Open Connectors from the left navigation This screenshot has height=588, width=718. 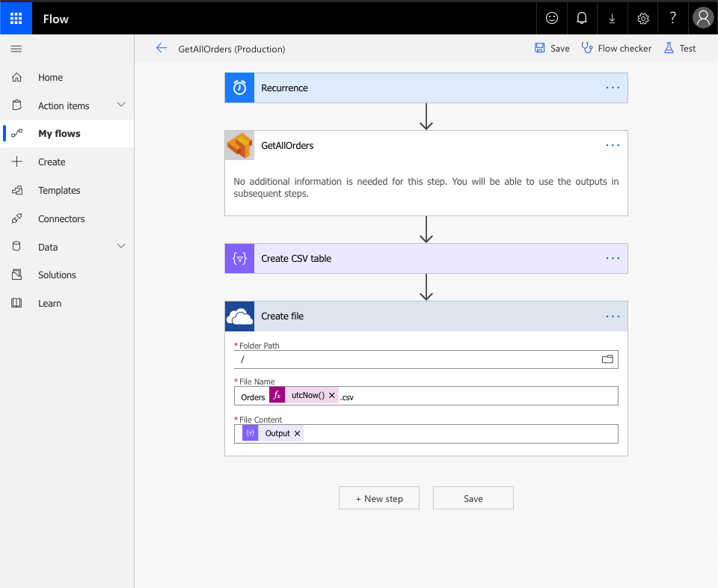pyautogui.click(x=61, y=219)
